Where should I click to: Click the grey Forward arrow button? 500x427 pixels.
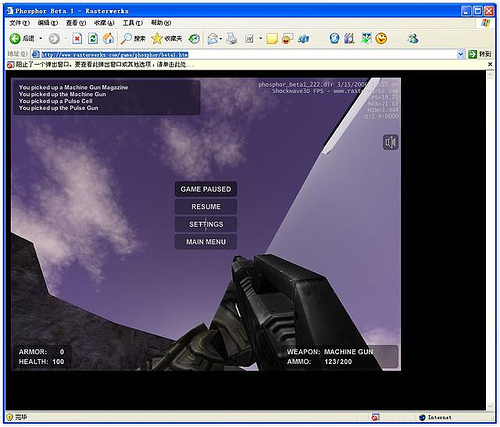click(54, 39)
